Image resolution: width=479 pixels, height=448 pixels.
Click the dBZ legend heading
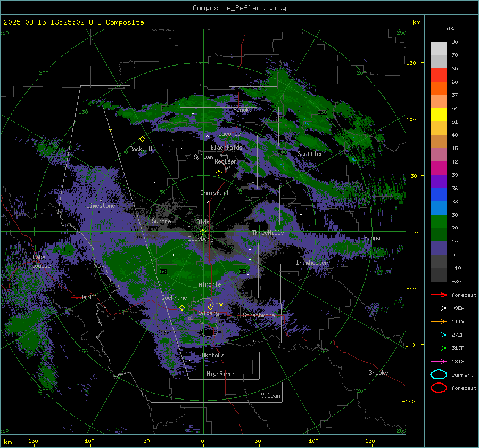click(x=451, y=28)
